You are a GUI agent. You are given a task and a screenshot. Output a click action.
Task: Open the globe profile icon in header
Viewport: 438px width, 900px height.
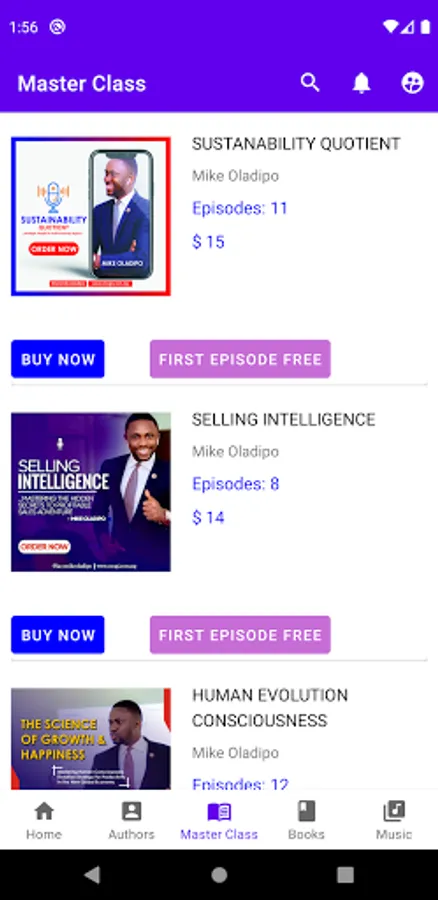[412, 83]
